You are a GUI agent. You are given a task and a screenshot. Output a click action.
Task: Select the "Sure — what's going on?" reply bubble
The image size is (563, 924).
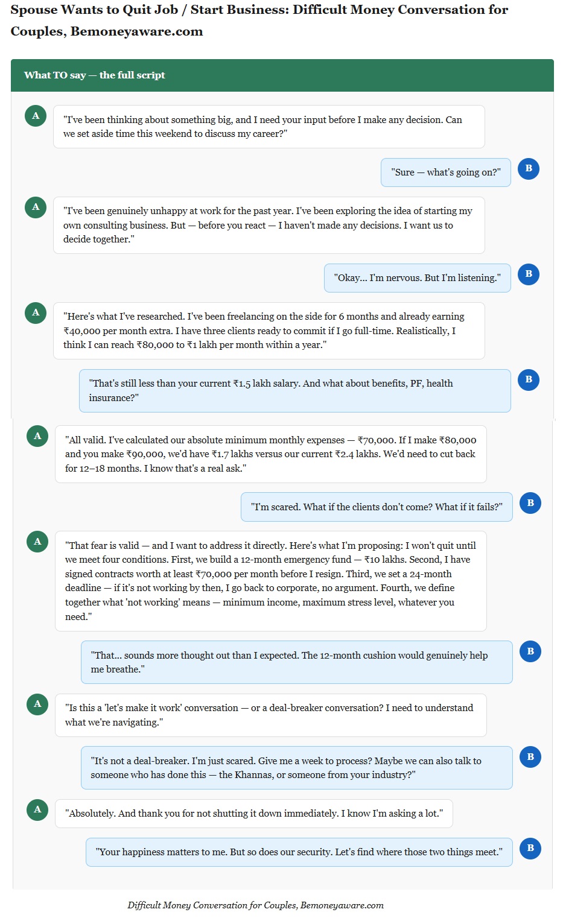click(x=445, y=172)
